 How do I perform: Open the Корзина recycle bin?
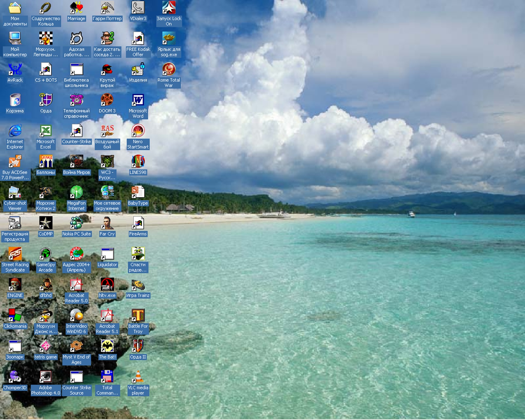pyautogui.click(x=15, y=100)
